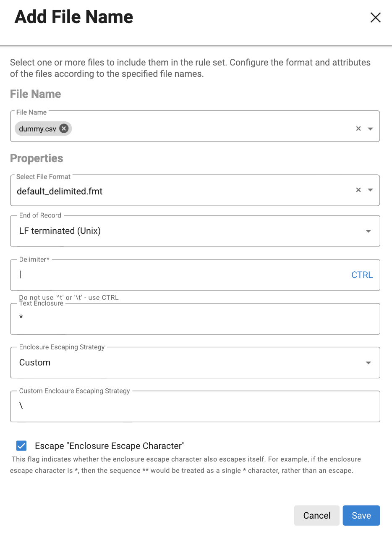The height and width of the screenshot is (535, 392).
Task: Click the default_delimited.fmt value text
Action: coord(60,191)
